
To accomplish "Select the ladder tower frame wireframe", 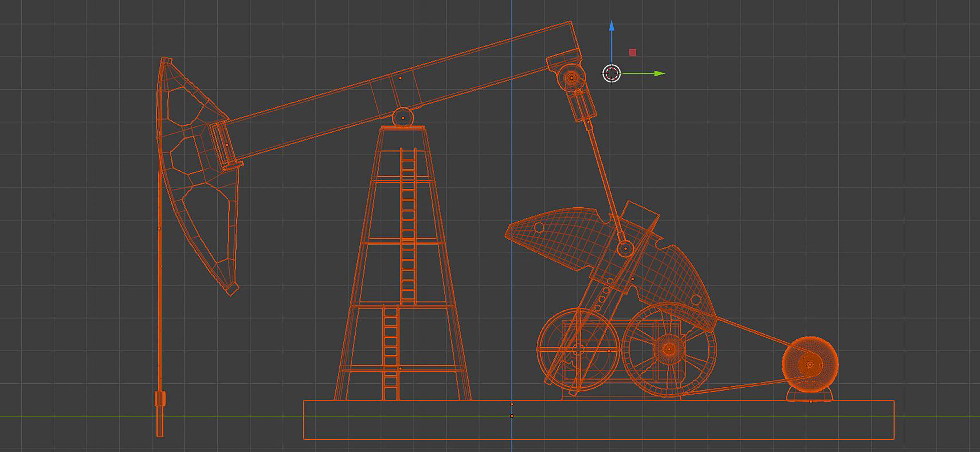I will tap(403, 263).
